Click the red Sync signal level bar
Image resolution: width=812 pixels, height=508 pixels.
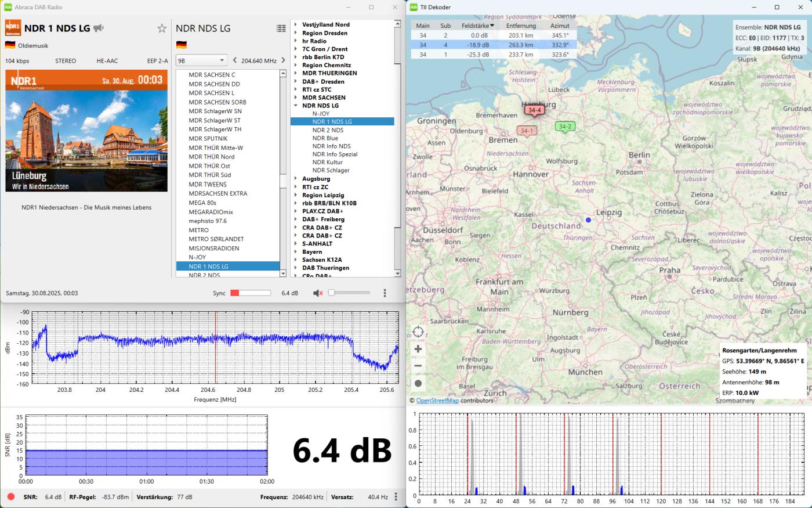[x=251, y=293]
